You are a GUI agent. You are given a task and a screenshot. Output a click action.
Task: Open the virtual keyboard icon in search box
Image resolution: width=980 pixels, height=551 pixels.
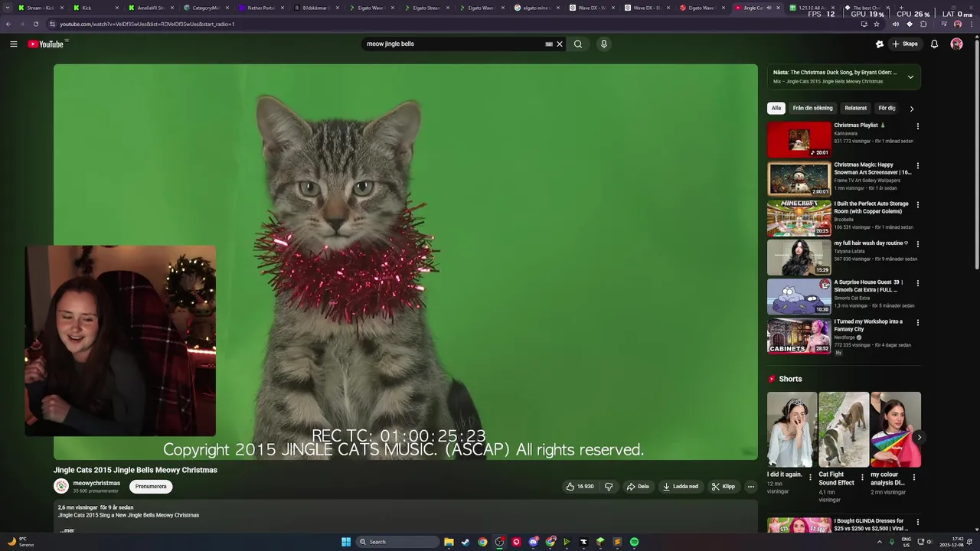tap(549, 44)
